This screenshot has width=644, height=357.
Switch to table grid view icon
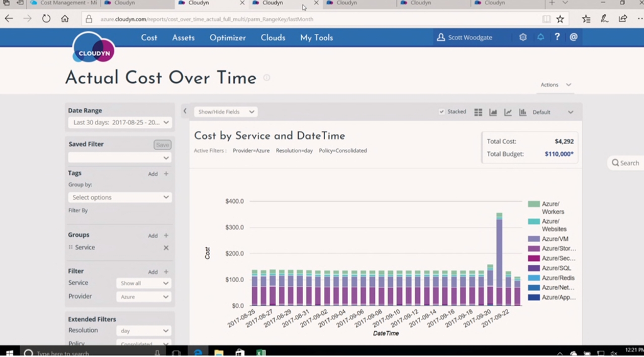(478, 113)
